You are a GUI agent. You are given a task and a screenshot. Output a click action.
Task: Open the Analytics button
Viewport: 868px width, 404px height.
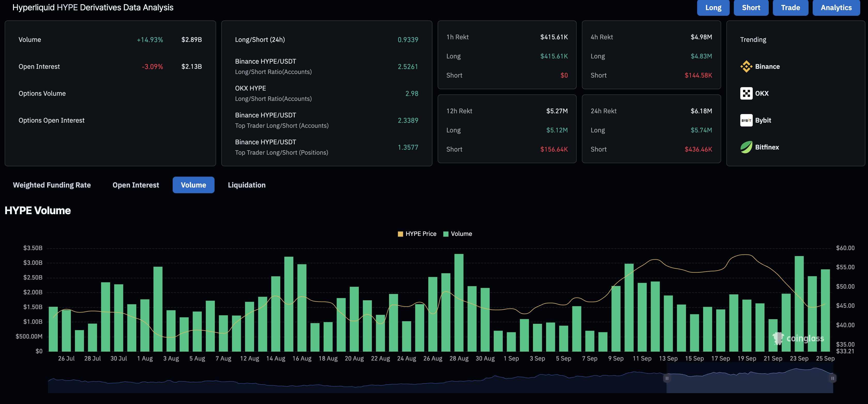click(x=836, y=8)
